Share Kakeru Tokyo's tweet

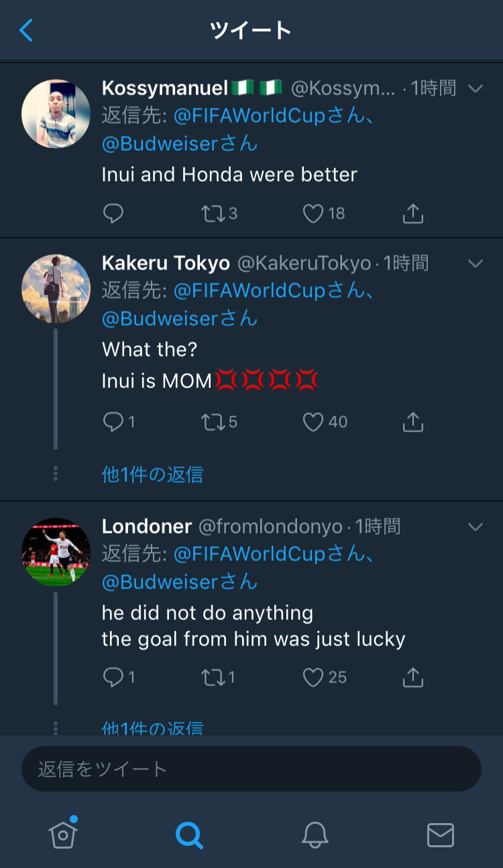(412, 422)
